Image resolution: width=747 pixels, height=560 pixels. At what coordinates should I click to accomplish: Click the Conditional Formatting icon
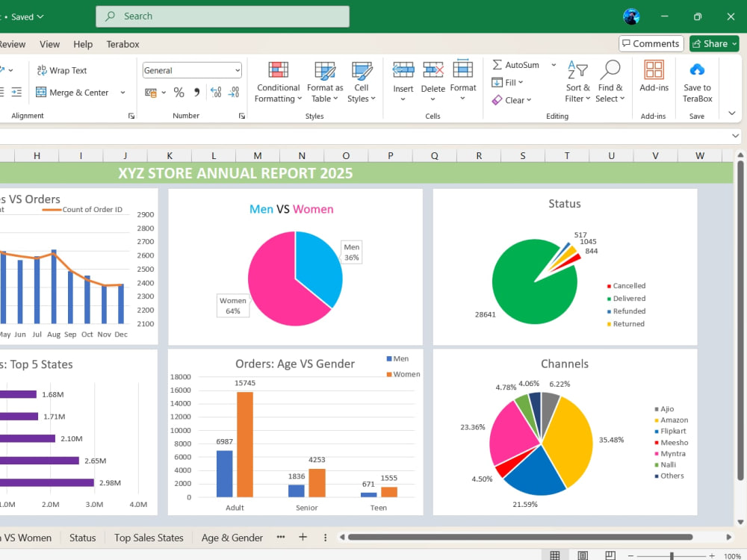pos(278,69)
